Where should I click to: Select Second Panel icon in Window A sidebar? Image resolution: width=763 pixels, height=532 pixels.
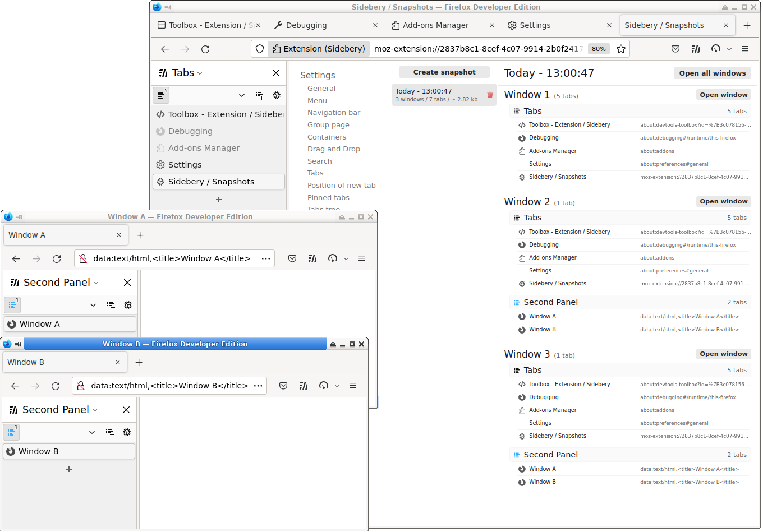click(12, 305)
